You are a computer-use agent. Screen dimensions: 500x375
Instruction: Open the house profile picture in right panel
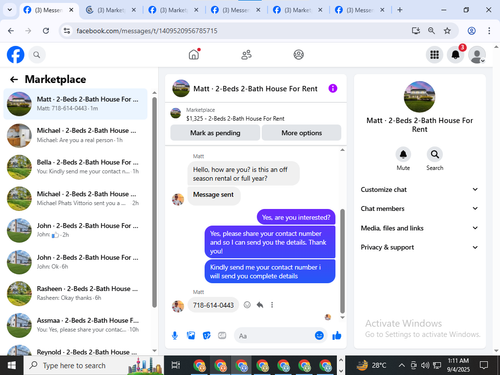419,97
